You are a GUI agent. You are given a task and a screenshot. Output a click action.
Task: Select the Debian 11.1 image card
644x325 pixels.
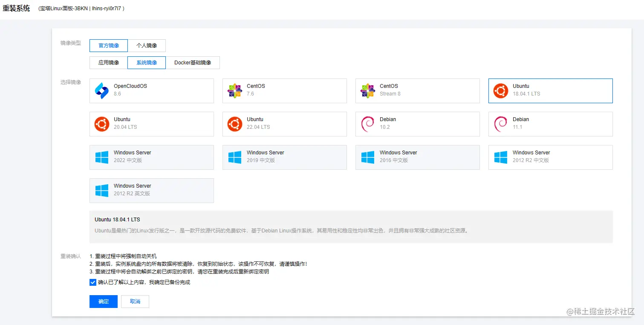551,124
